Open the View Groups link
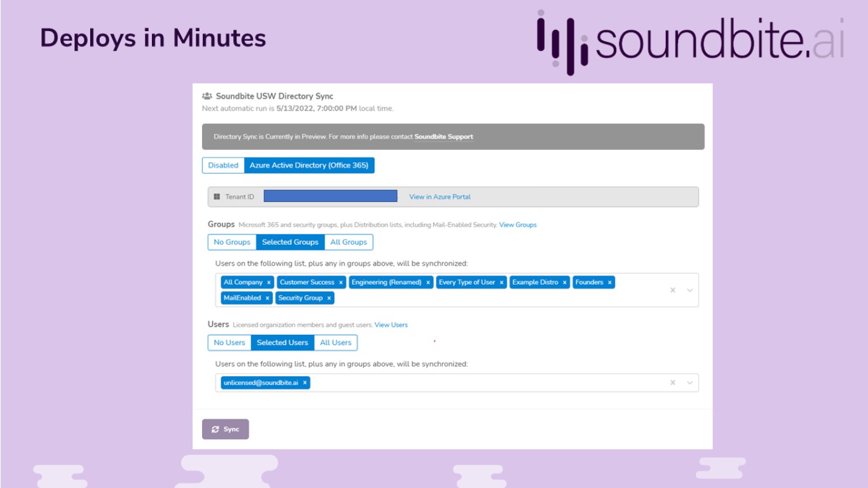The image size is (868, 488). [x=518, y=225]
